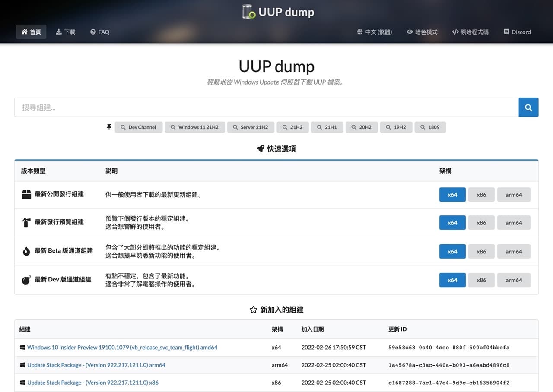The width and height of the screenshot is (553, 392).
Task: Click Windows icon beside Update Stack Package x86
Action: pos(22,383)
